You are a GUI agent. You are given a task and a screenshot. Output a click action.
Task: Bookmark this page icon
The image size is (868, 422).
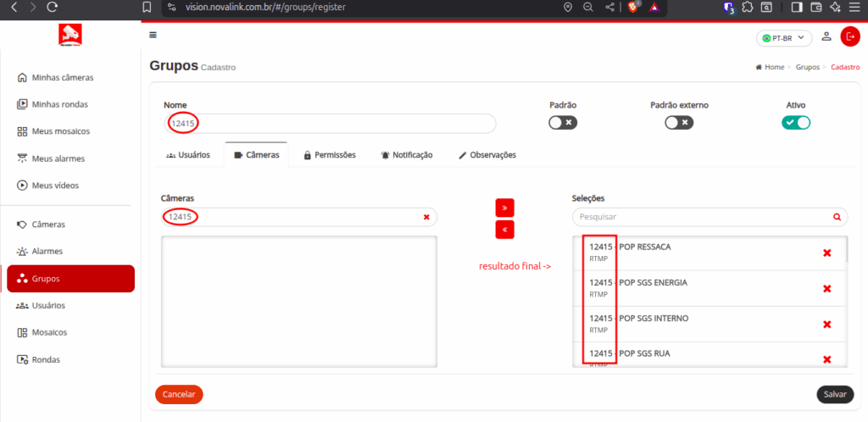(147, 7)
